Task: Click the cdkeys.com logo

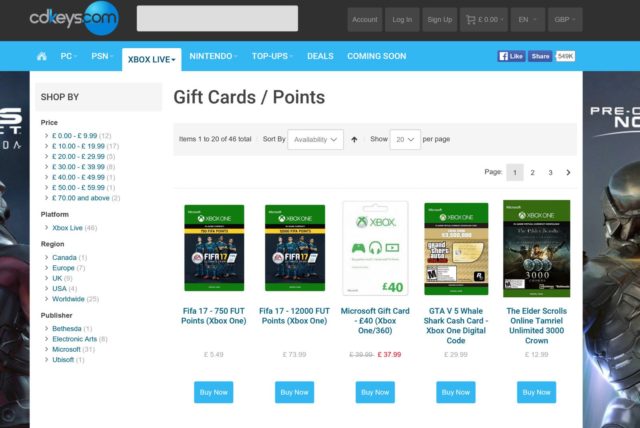Action: tap(74, 18)
